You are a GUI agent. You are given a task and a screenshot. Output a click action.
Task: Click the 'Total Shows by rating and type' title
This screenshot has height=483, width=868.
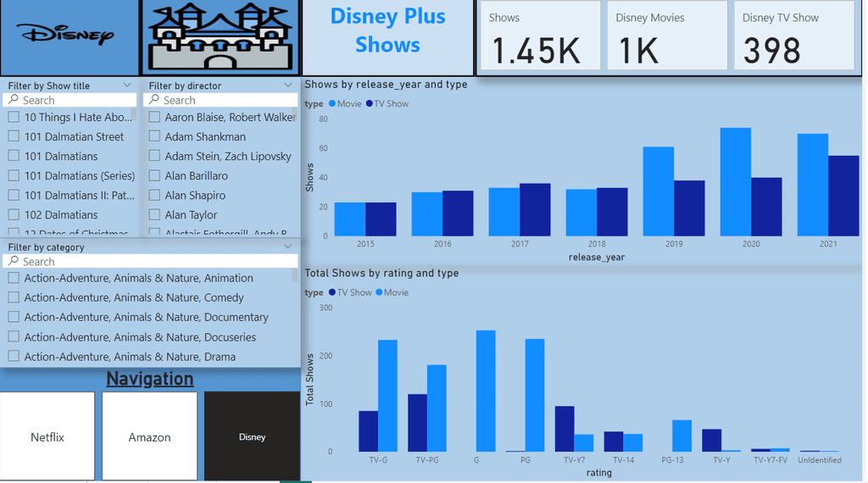(381, 274)
